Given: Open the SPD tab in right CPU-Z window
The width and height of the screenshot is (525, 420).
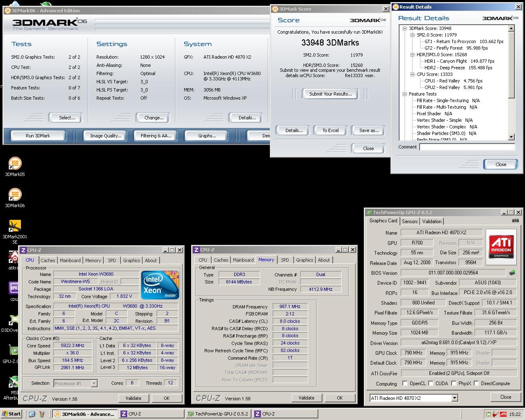Looking at the screenshot, I should (x=285, y=260).
